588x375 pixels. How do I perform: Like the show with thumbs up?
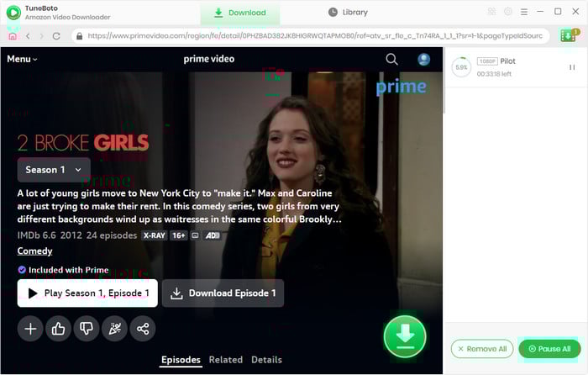pyautogui.click(x=59, y=329)
